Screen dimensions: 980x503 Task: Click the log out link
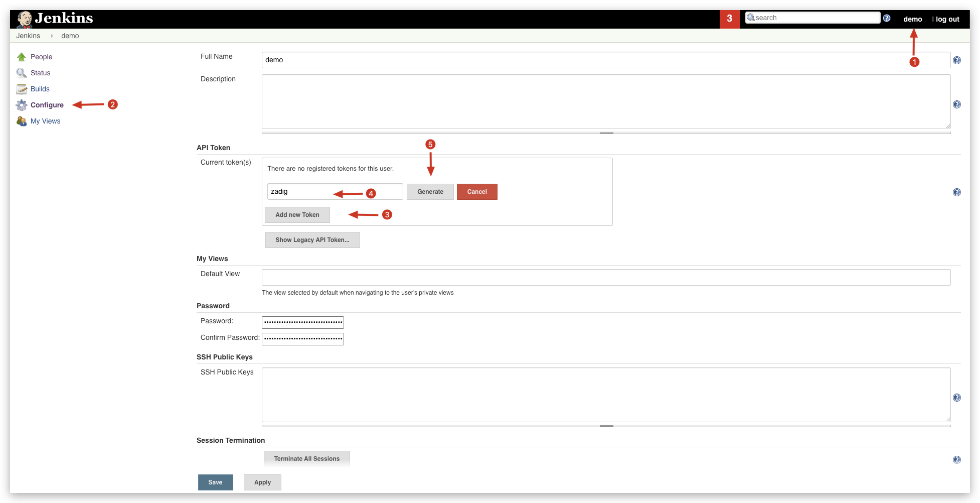click(947, 19)
